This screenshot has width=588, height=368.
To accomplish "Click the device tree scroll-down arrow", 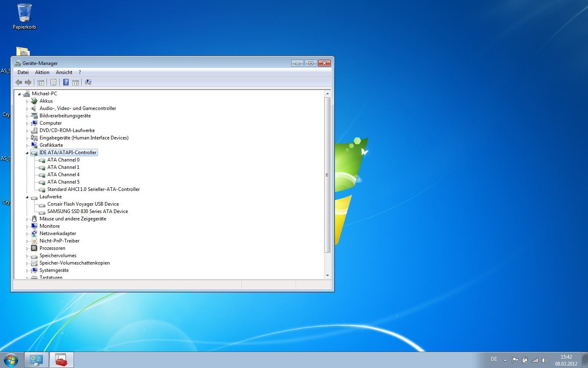I will coord(327,276).
